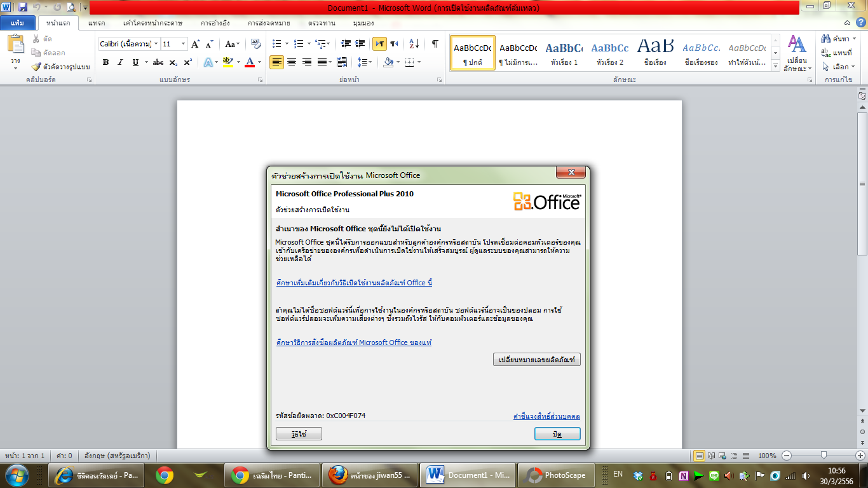Click the Shading paint bucket icon
Viewport: 868px width, 488px height.
click(x=388, y=62)
